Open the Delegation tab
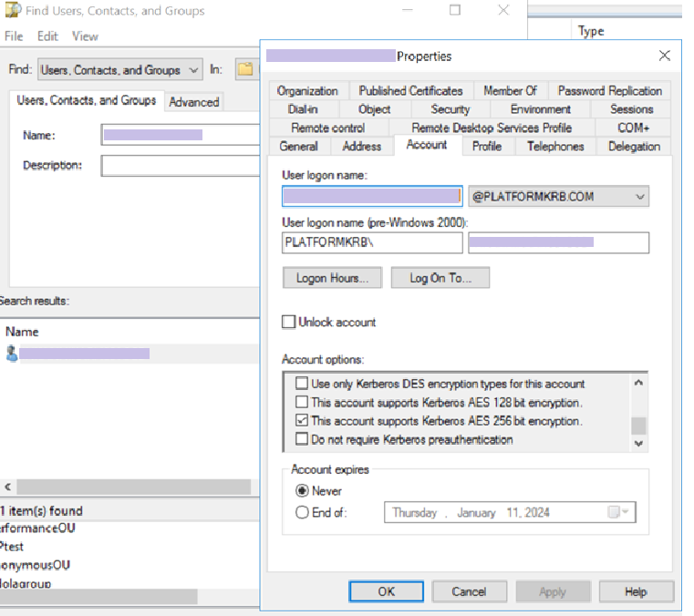This screenshot has width=694, height=616. [634, 147]
